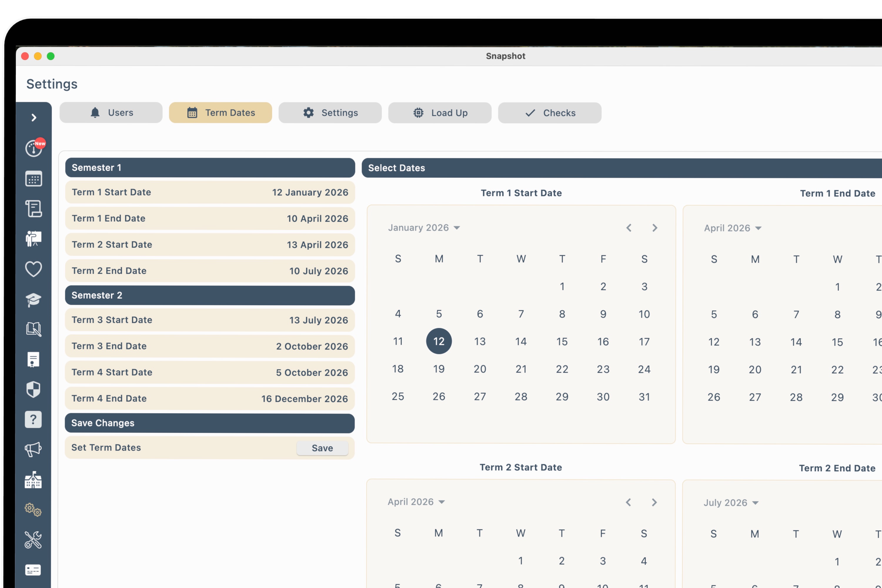Go to previous month in Term 2 Start calendar
Image resolution: width=882 pixels, height=588 pixels.
[629, 502]
